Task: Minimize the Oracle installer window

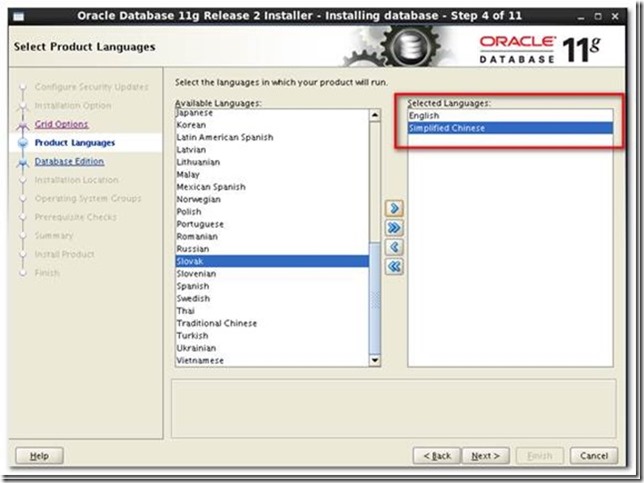Action: coord(580,17)
